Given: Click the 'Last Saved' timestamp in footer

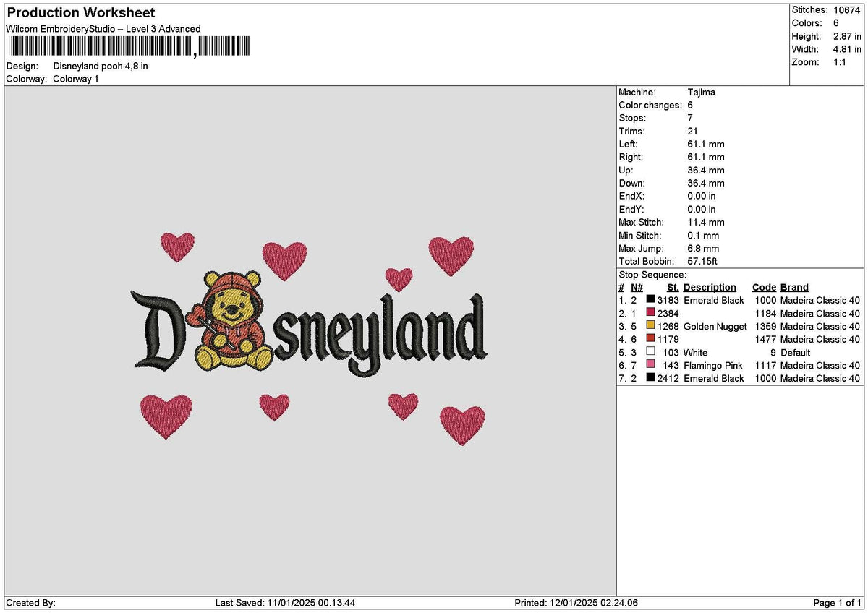Looking at the screenshot, I should click(285, 603).
